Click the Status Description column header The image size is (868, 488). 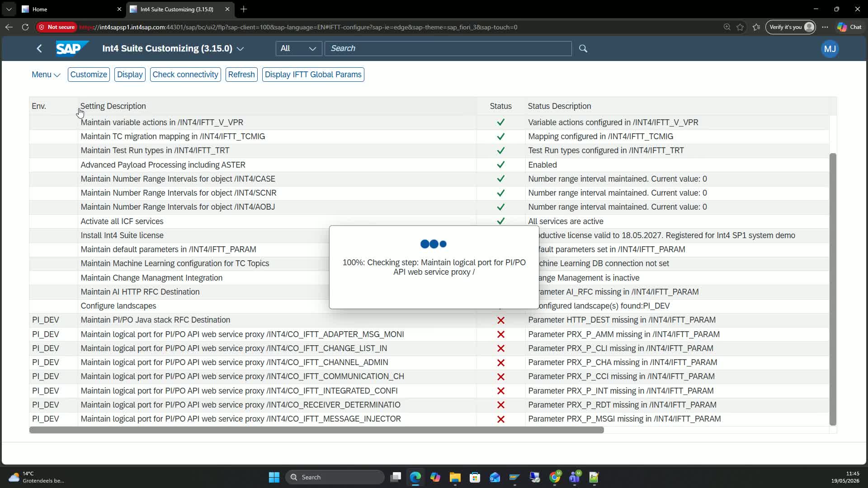[677, 106]
